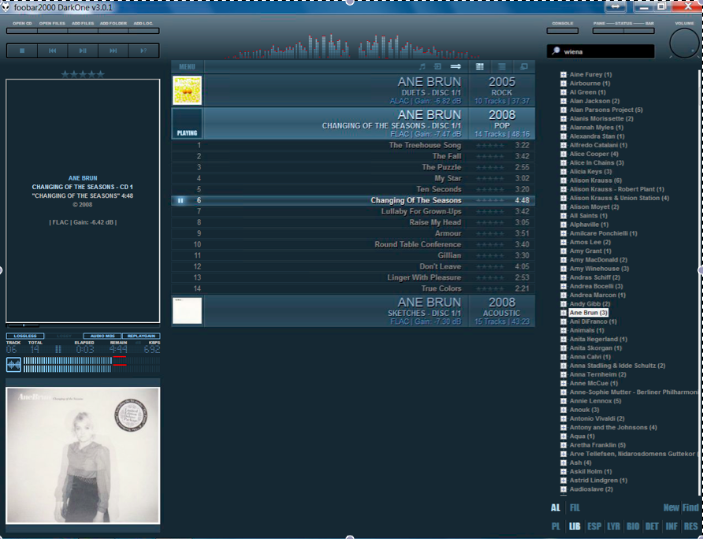The height and width of the screenshot is (539, 703).
Task: Switch to the RES panel tab
Action: (691, 526)
